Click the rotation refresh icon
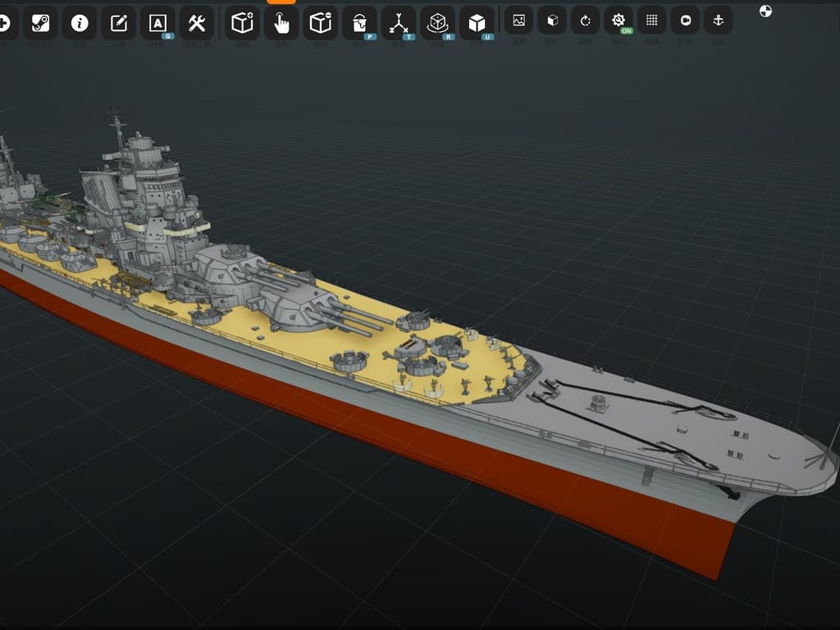The image size is (840, 630). click(585, 21)
